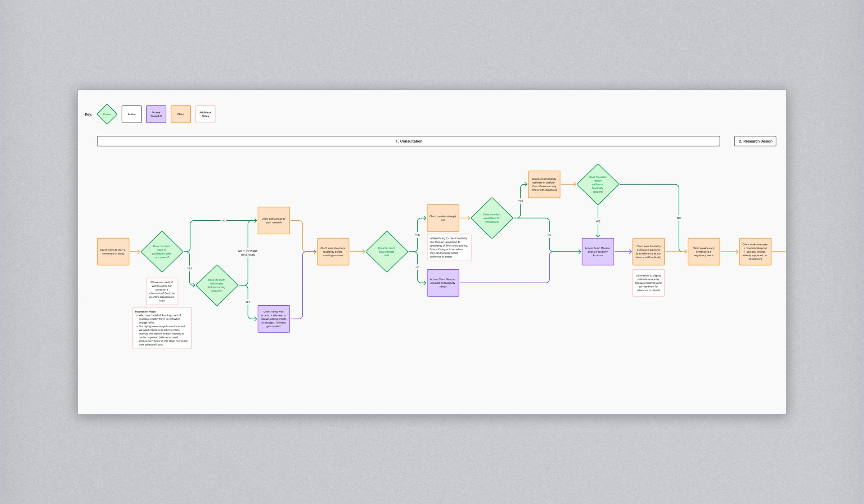Click the "Is it feasible to display estimates" note

click(649, 283)
